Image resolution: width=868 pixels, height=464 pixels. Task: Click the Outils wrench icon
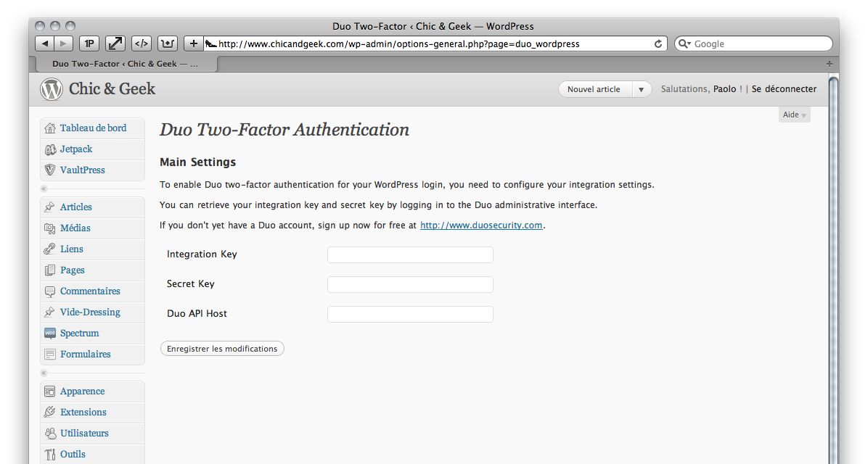[50, 455]
